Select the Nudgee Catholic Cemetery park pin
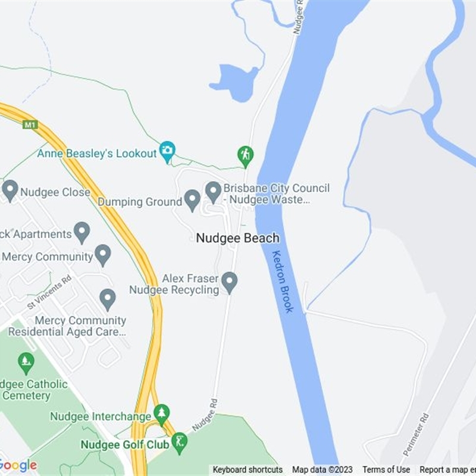Viewport: 476px width, 476px height. (26, 364)
